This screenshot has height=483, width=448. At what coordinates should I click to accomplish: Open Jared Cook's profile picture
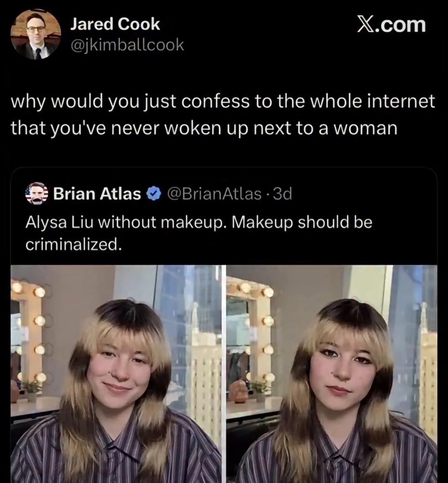click(36, 34)
